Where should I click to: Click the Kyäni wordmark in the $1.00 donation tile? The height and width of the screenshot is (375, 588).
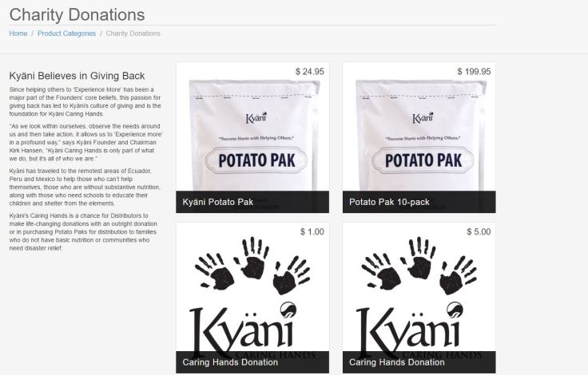243,330
